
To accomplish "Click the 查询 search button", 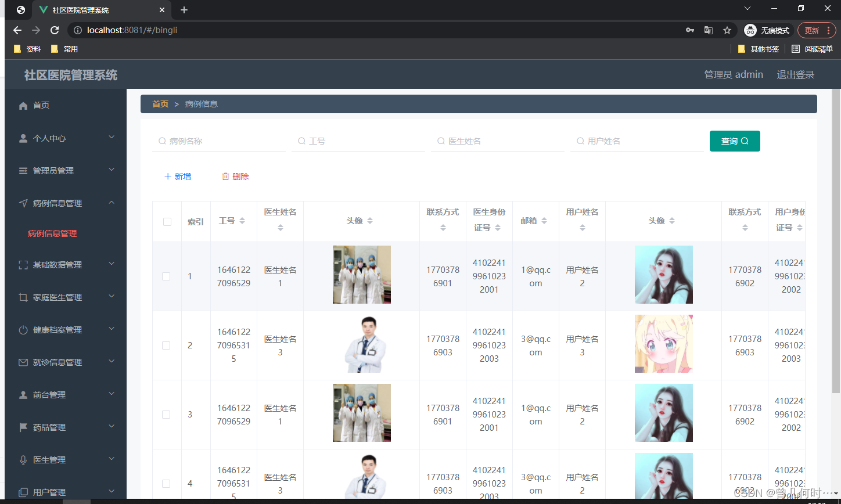I will pos(734,141).
